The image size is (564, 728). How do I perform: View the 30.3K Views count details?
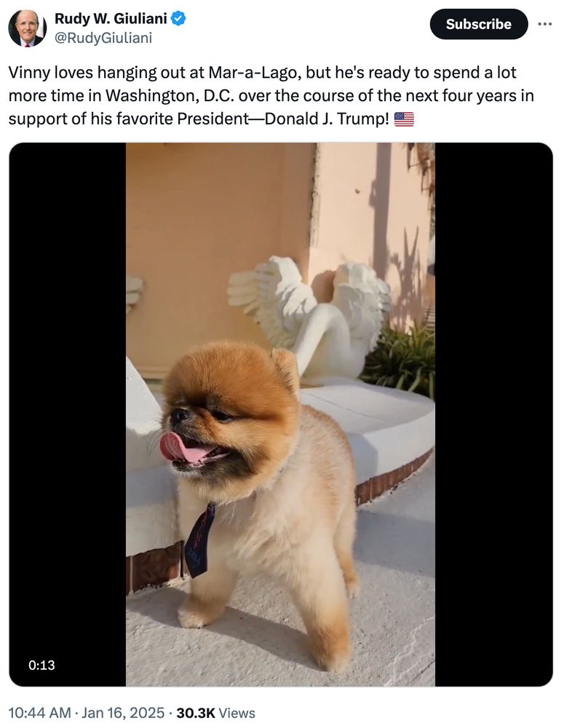pyautogui.click(x=216, y=713)
